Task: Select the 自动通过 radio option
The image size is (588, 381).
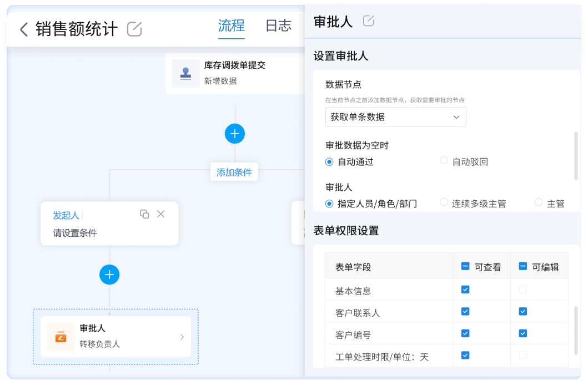Action: pos(329,162)
